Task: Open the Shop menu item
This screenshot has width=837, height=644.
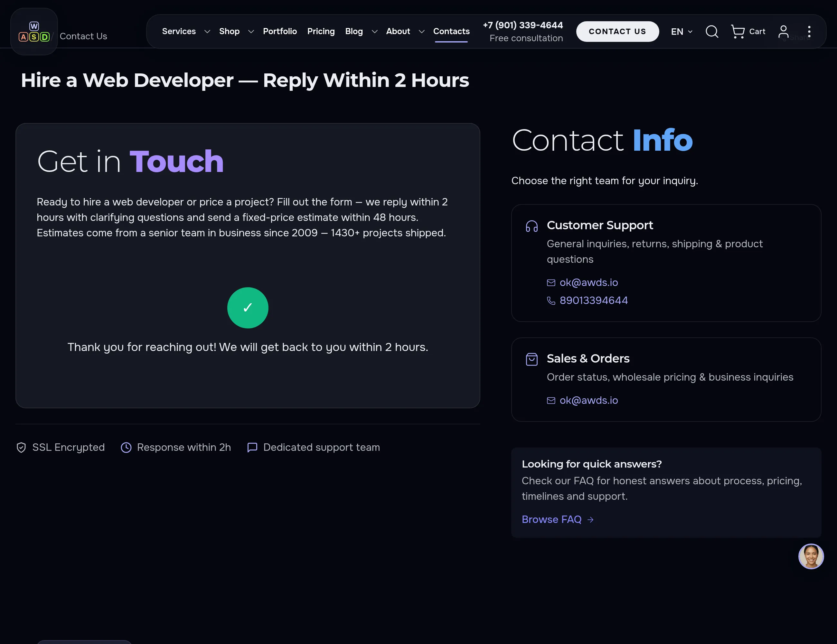Action: [x=229, y=32]
